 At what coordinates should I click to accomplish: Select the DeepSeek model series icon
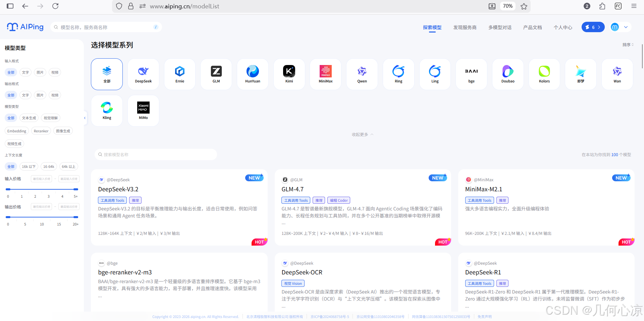143,74
